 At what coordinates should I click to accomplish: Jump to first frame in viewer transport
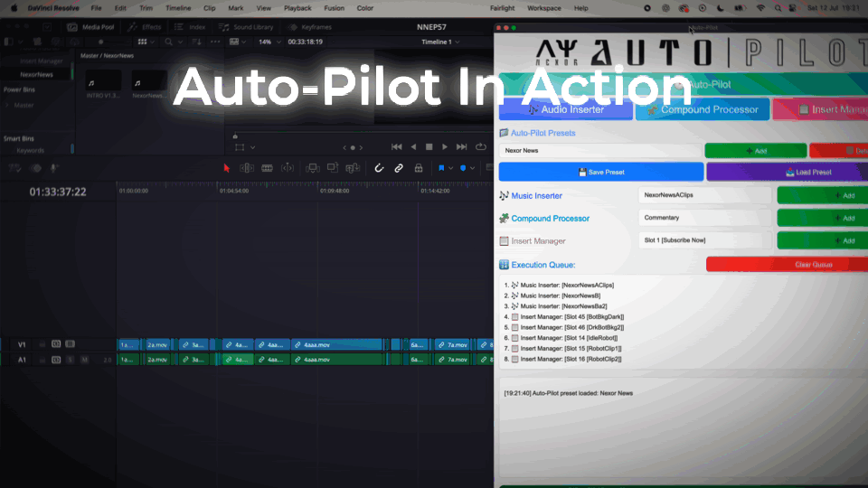click(396, 147)
